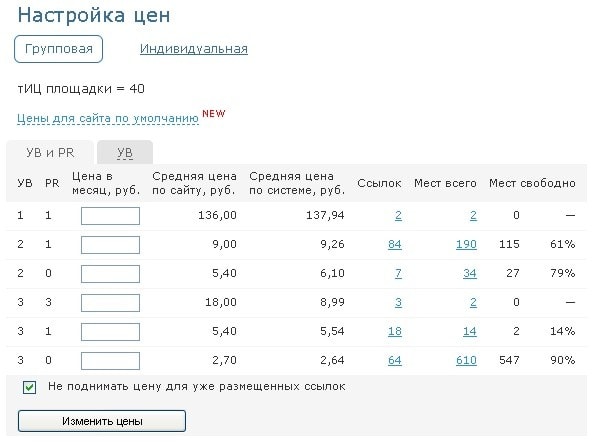Select the УВ и PR tab
This screenshot has height=447, width=605.
(50, 152)
